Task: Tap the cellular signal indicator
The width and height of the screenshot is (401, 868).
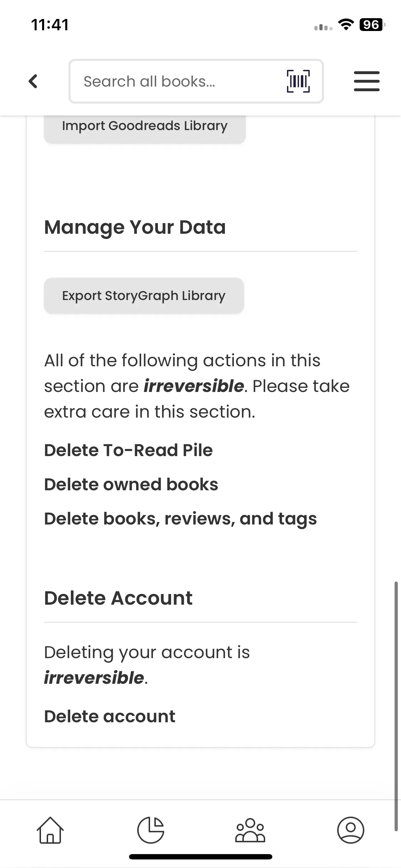Action: [323, 27]
